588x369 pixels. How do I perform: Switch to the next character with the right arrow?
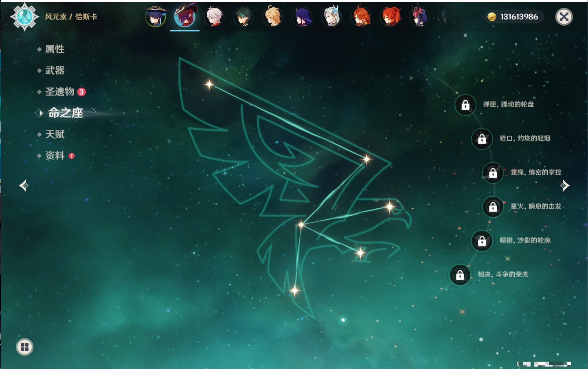click(564, 186)
